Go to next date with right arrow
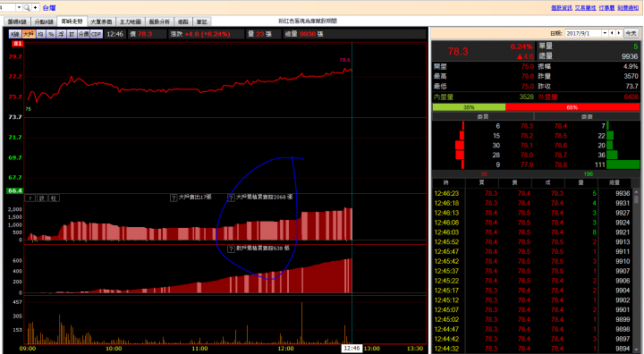The height and width of the screenshot is (354, 644). 619,33
